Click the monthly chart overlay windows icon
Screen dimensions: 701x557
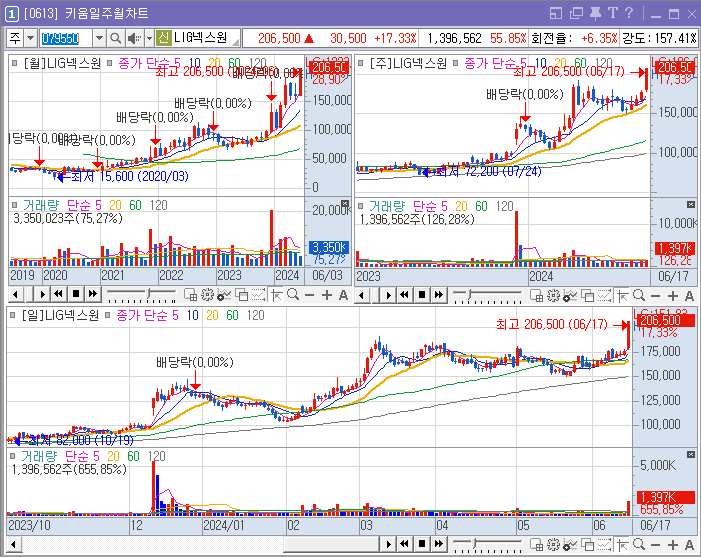tap(241, 295)
